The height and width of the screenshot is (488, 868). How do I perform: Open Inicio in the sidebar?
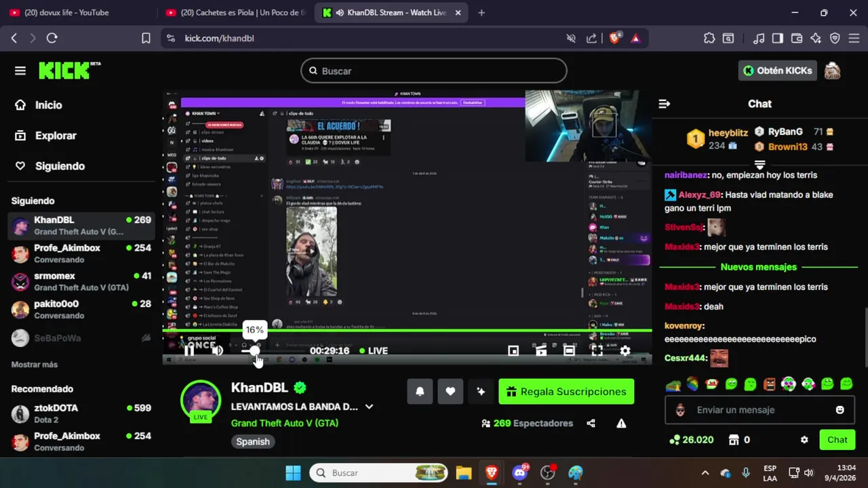(39, 105)
